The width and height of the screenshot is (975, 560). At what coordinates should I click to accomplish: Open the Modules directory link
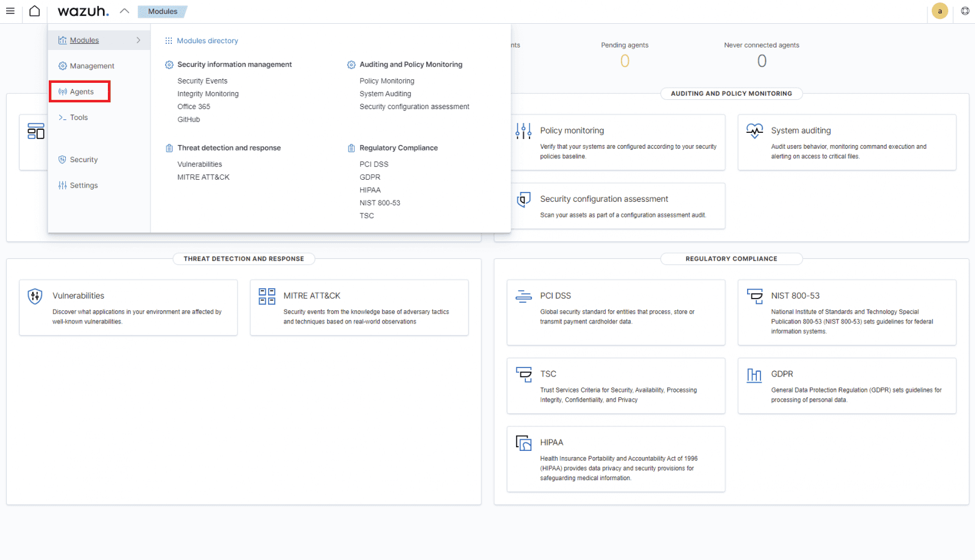click(207, 41)
